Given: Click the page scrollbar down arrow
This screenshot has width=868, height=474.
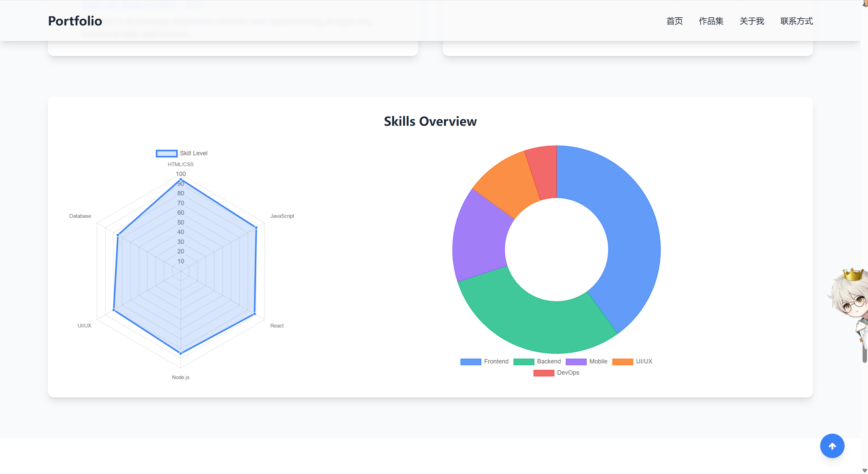Looking at the screenshot, I should 864,471.
